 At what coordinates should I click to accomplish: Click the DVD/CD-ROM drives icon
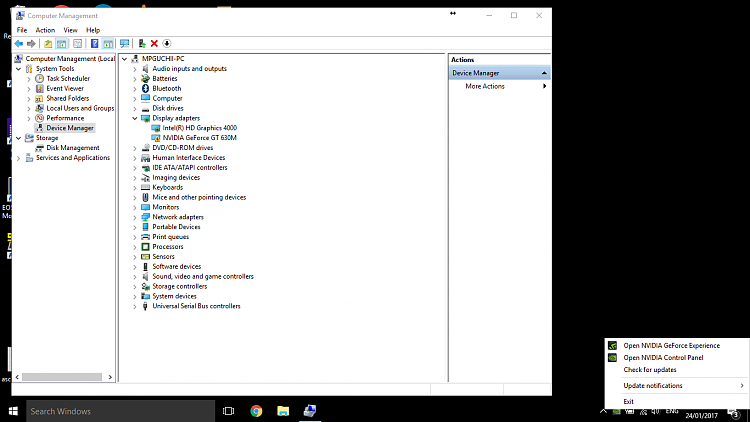coord(145,148)
